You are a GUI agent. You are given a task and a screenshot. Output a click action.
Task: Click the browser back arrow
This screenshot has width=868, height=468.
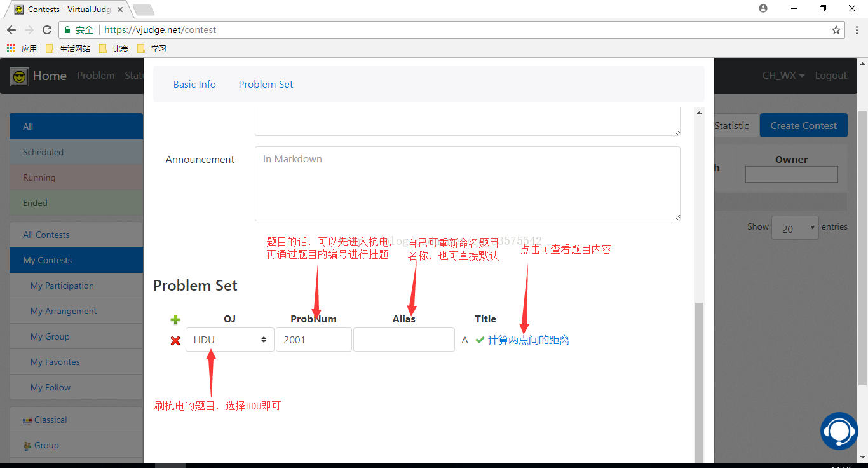(x=11, y=30)
